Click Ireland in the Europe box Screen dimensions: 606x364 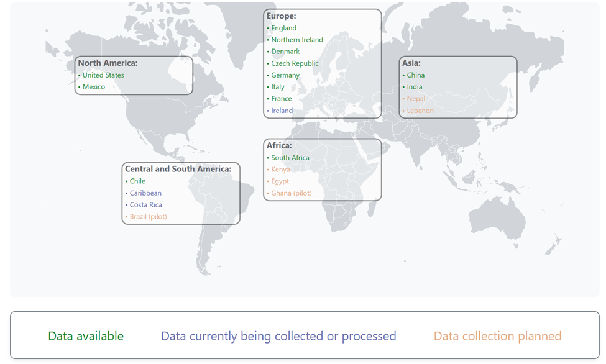point(282,111)
